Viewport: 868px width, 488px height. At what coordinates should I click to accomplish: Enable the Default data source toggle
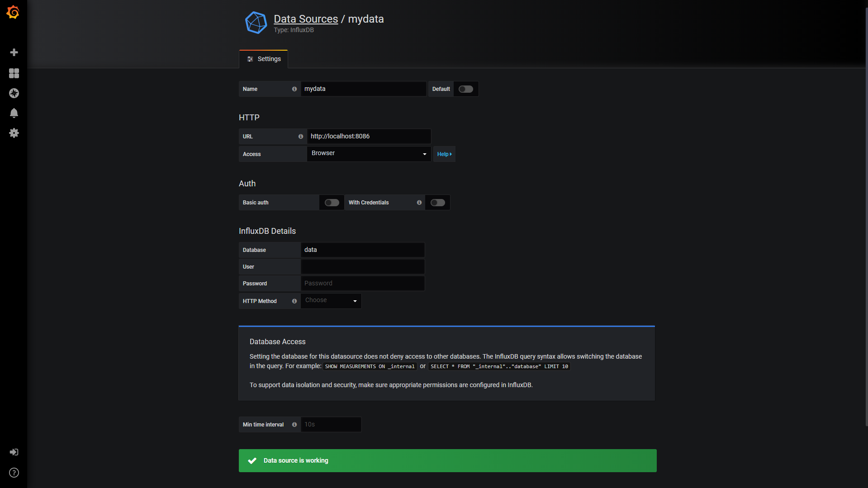coord(465,89)
